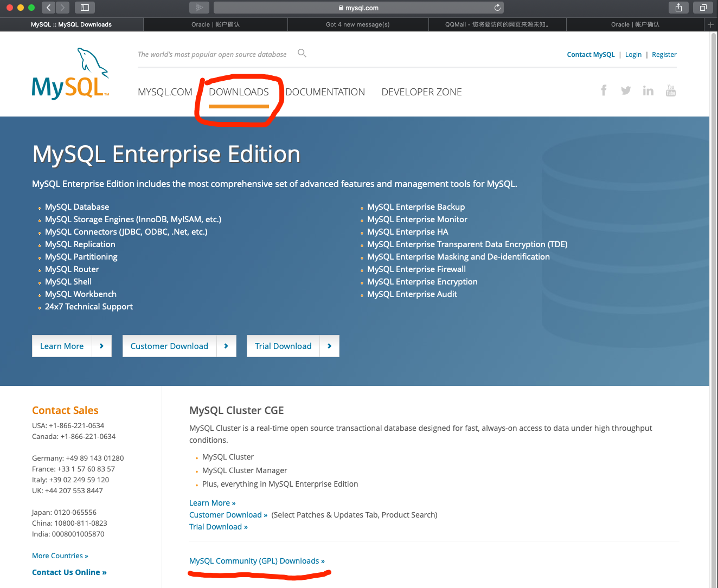Open Contact MySQL link
The width and height of the screenshot is (718, 588).
pos(591,55)
